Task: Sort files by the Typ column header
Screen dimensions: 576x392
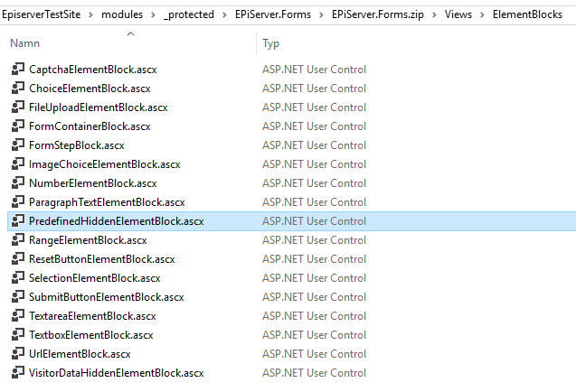Action: coord(270,43)
